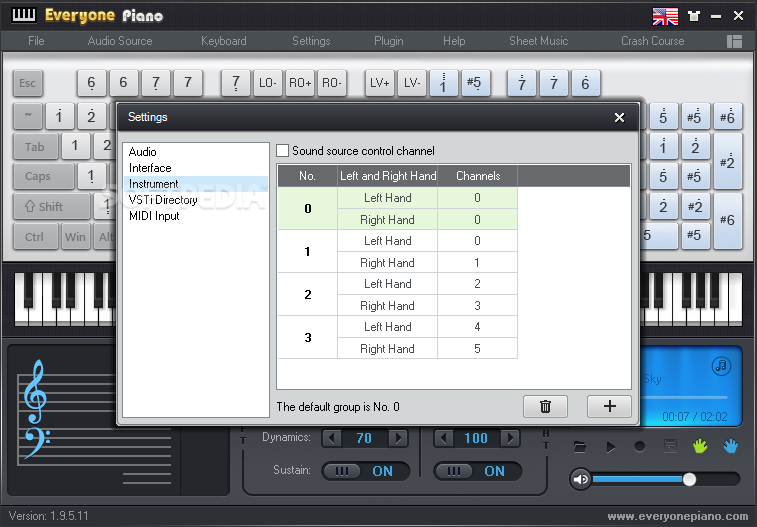Screen dimensions: 757x527
Task: Click the LV- key button
Action: (x=412, y=83)
